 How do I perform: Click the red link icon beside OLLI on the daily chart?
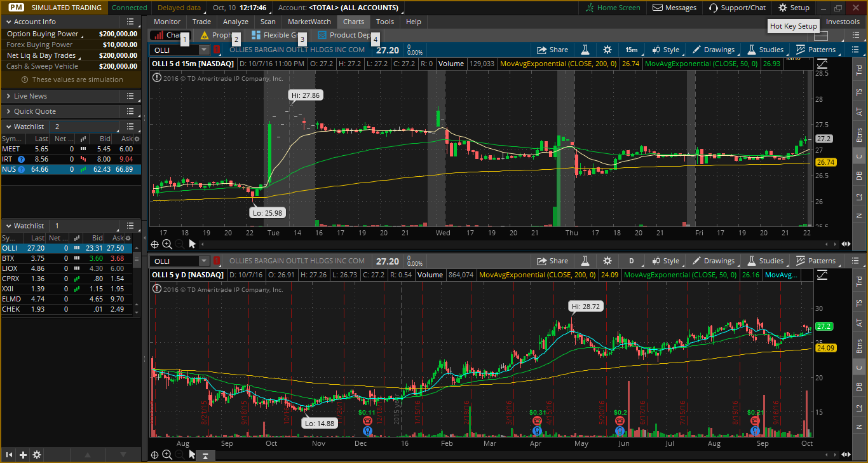coord(217,261)
